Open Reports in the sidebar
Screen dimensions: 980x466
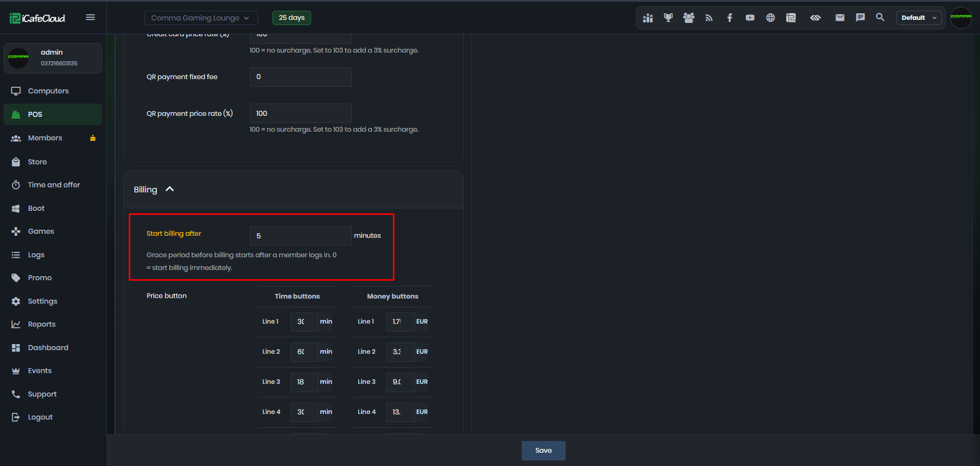(53, 324)
